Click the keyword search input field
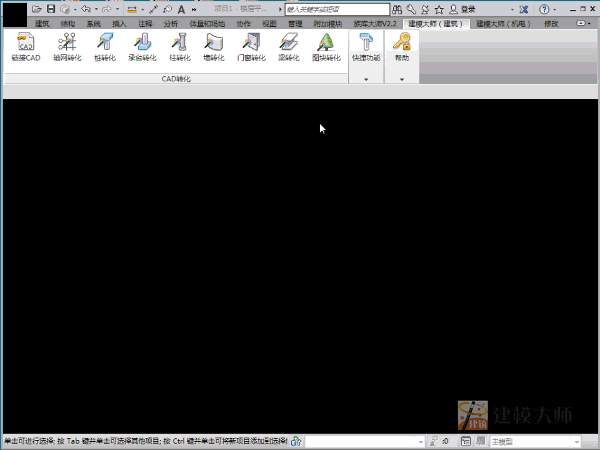 pyautogui.click(x=335, y=9)
